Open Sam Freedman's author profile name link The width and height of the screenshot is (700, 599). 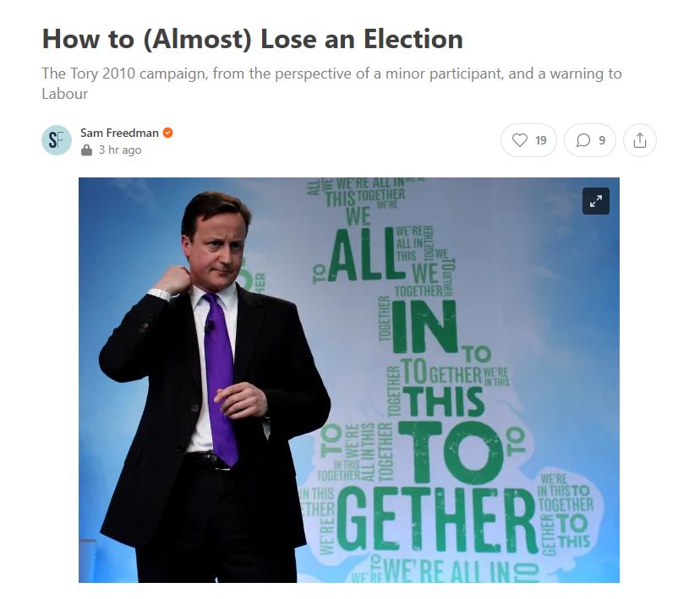(x=120, y=133)
